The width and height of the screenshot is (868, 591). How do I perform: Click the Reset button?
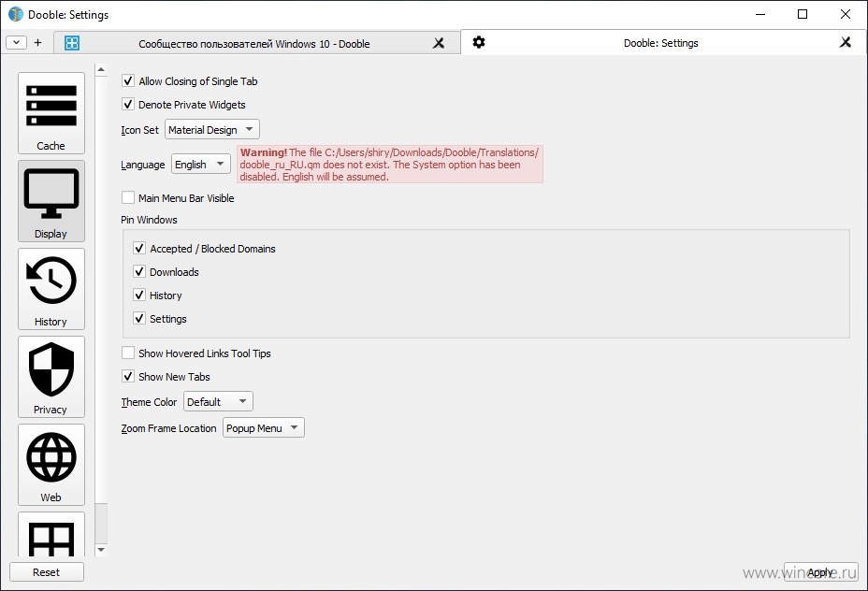pyautogui.click(x=47, y=572)
